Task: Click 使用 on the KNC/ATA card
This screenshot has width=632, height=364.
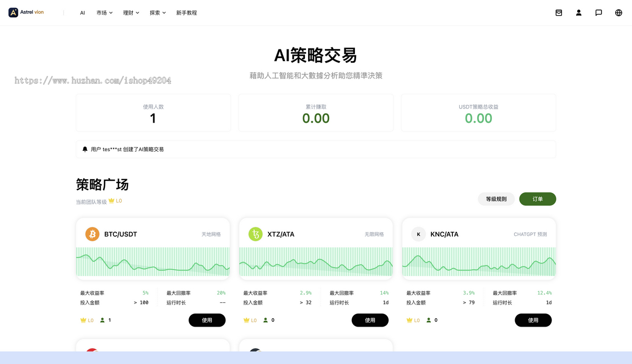Action: [534, 320]
